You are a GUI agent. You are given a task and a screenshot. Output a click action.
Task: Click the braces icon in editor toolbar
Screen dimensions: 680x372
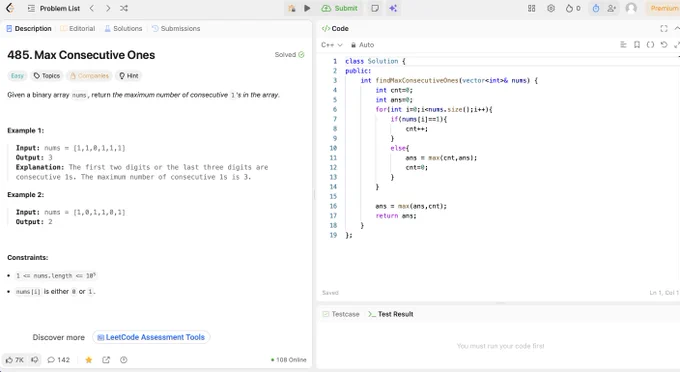pyautogui.click(x=650, y=45)
